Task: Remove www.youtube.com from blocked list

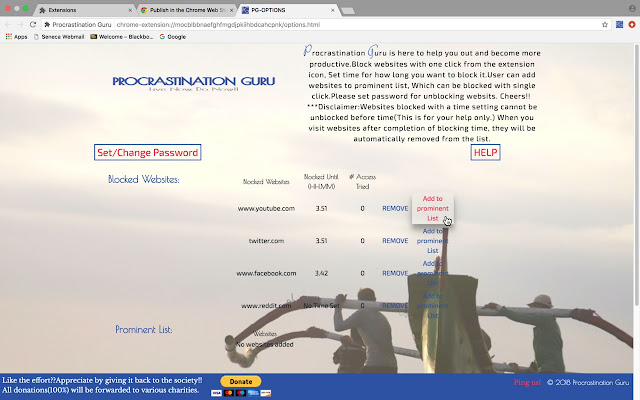Action: tap(395, 208)
